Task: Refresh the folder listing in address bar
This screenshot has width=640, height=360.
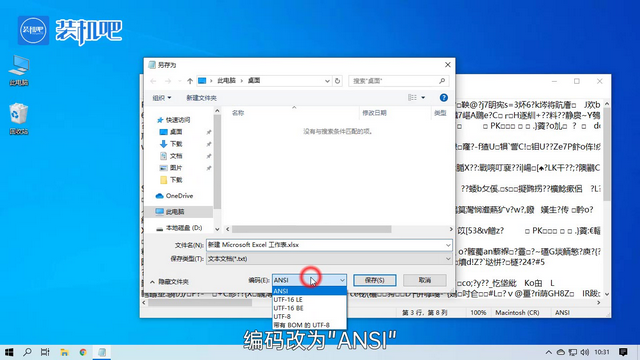Action: click(x=337, y=81)
